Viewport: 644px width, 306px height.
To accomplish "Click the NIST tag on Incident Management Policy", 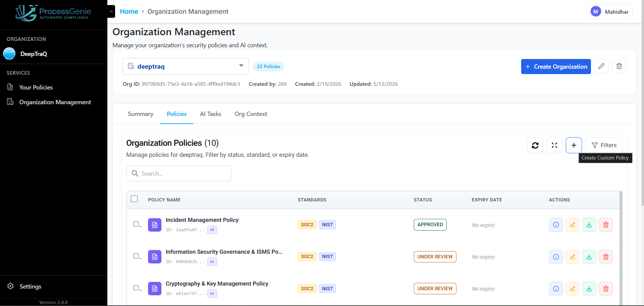I will click(327, 225).
